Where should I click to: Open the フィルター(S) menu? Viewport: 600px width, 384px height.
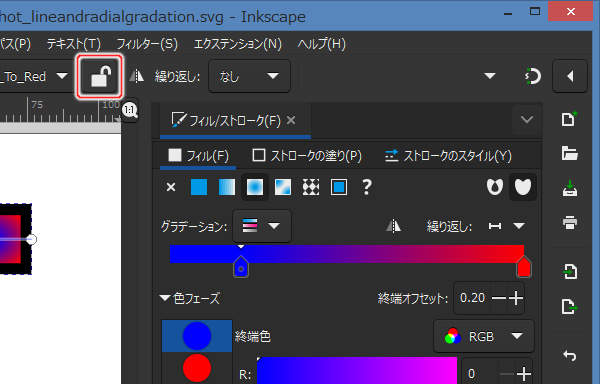(x=147, y=44)
